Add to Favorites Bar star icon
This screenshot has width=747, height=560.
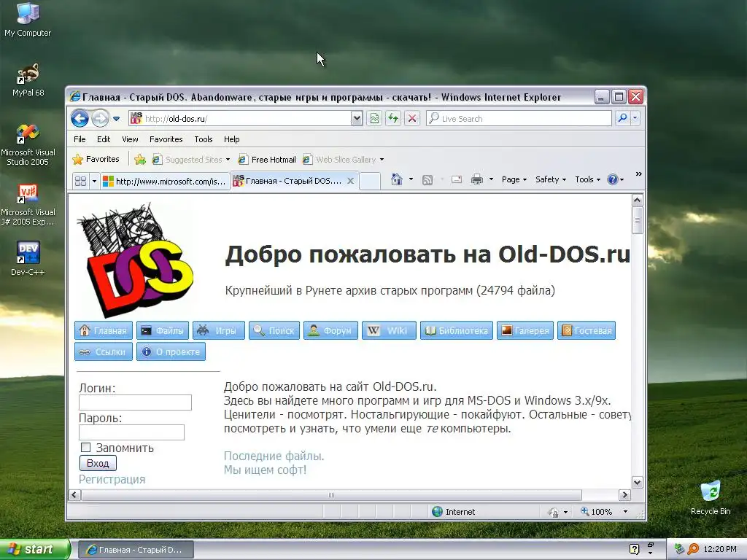[139, 160]
